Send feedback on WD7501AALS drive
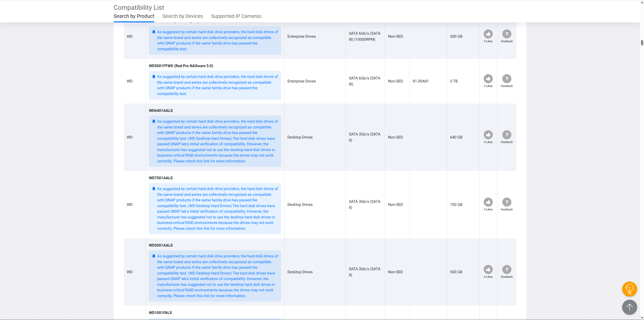This screenshot has height=320, width=644. [x=507, y=202]
